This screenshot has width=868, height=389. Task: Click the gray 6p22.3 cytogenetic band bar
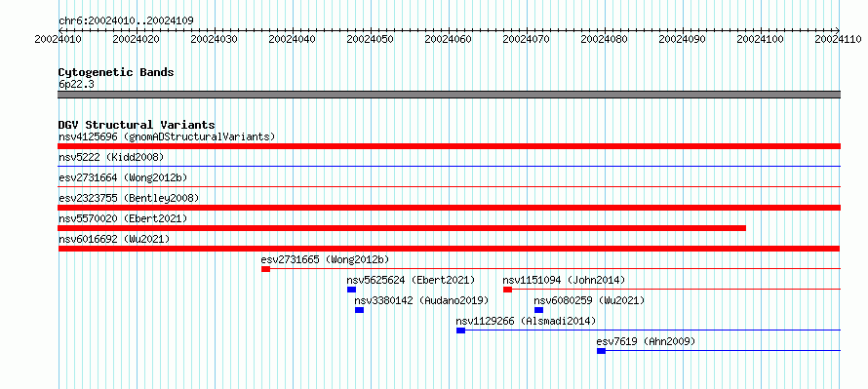click(x=449, y=95)
